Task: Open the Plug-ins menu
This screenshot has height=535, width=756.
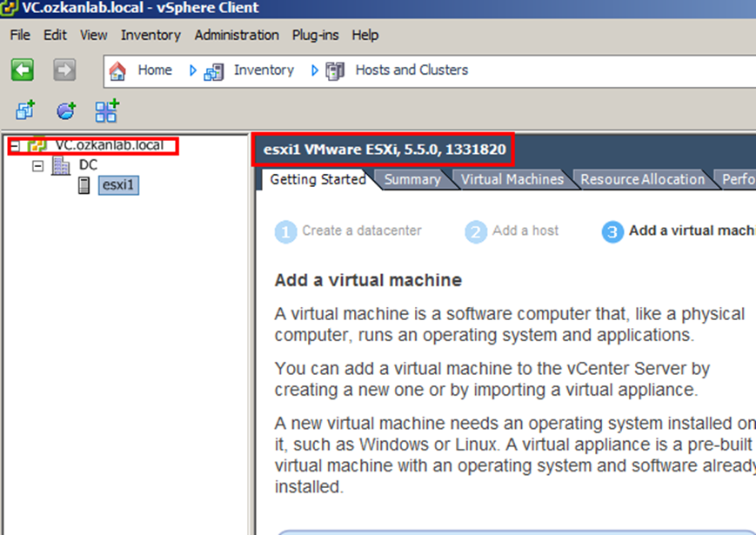Action: [315, 35]
